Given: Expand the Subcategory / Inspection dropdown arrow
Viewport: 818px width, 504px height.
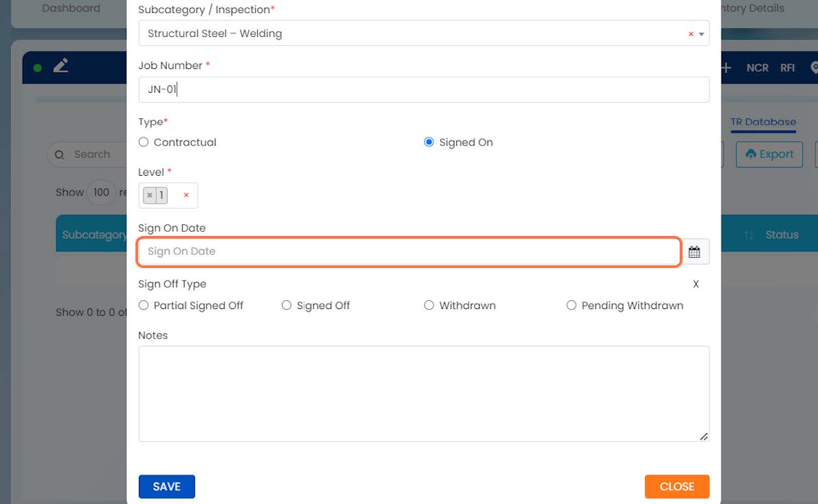Looking at the screenshot, I should point(702,34).
